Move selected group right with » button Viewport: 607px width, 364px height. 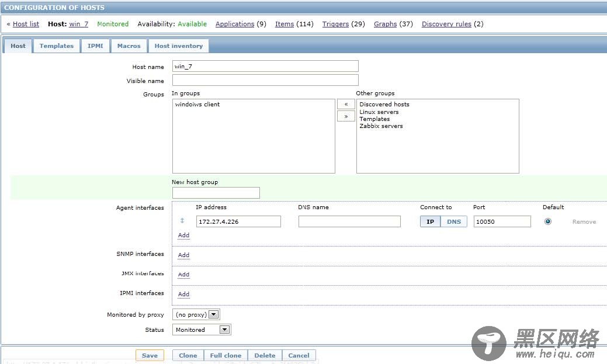(x=346, y=116)
